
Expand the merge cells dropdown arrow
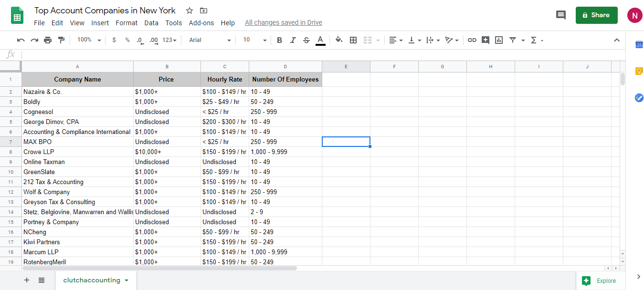click(x=378, y=41)
